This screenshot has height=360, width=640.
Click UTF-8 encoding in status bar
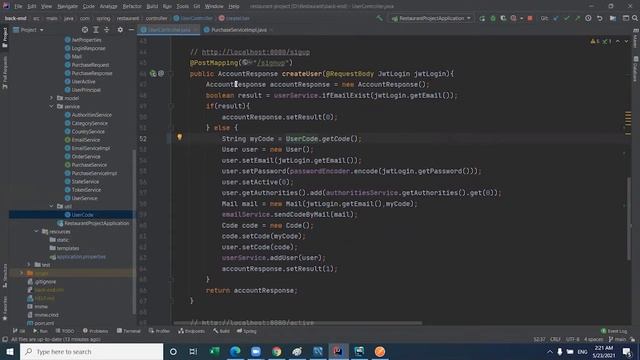(572, 339)
